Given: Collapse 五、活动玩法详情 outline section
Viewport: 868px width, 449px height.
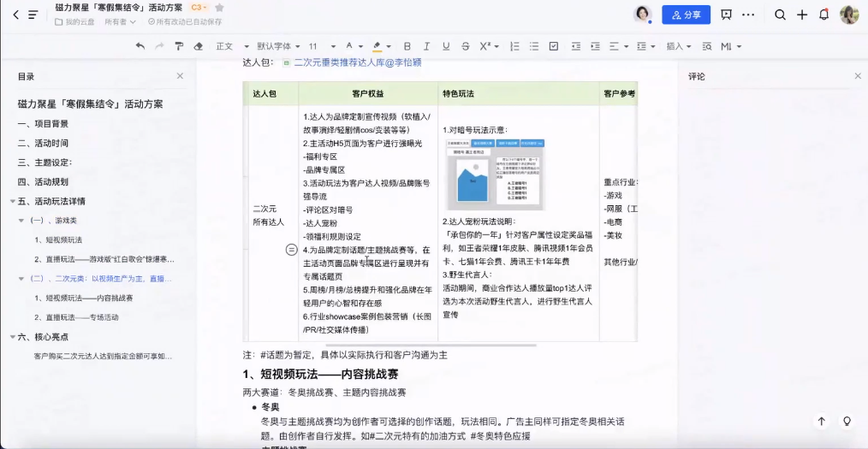Looking at the screenshot, I should [x=12, y=201].
